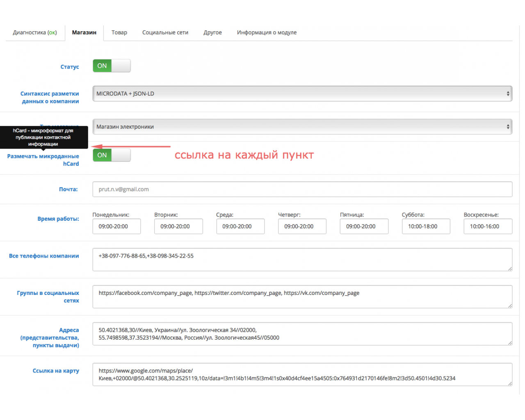Image resolution: width=525 pixels, height=420 pixels.
Task: Click the company phones text area
Action: (x=302, y=260)
